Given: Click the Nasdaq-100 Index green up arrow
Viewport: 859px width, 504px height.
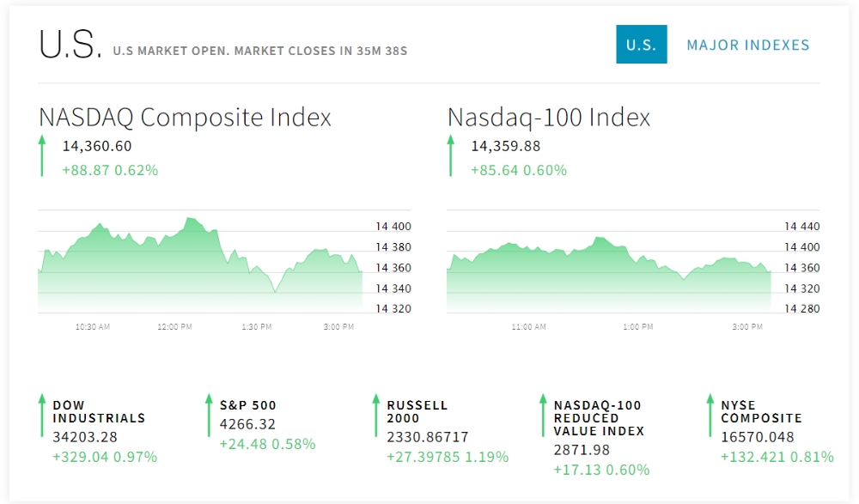Looking at the screenshot, I should [x=450, y=155].
